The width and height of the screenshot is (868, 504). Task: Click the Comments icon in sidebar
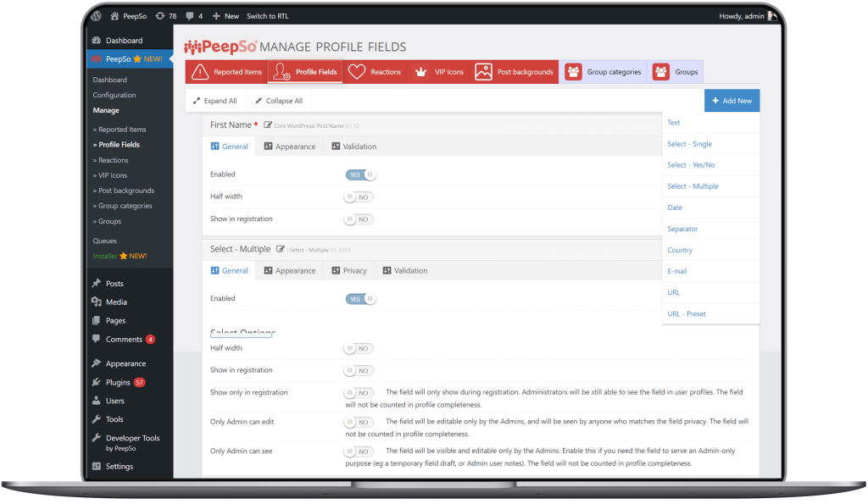(x=97, y=339)
